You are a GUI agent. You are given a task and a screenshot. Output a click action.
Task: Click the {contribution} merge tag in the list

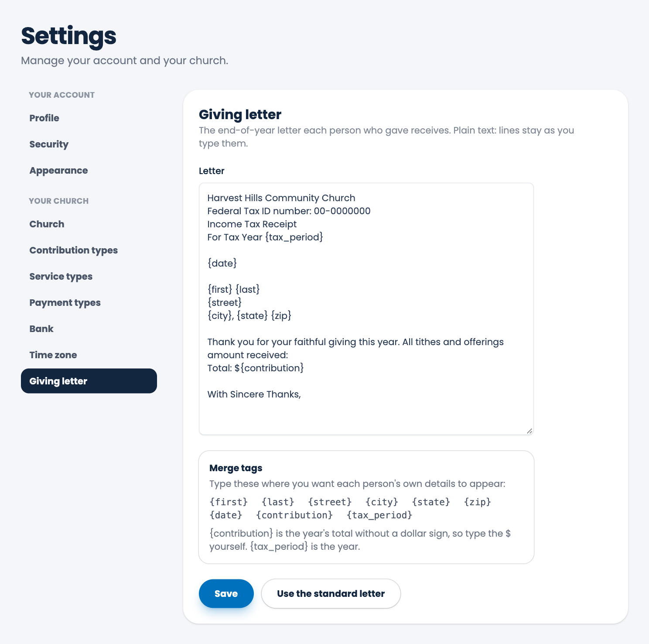[x=294, y=515]
